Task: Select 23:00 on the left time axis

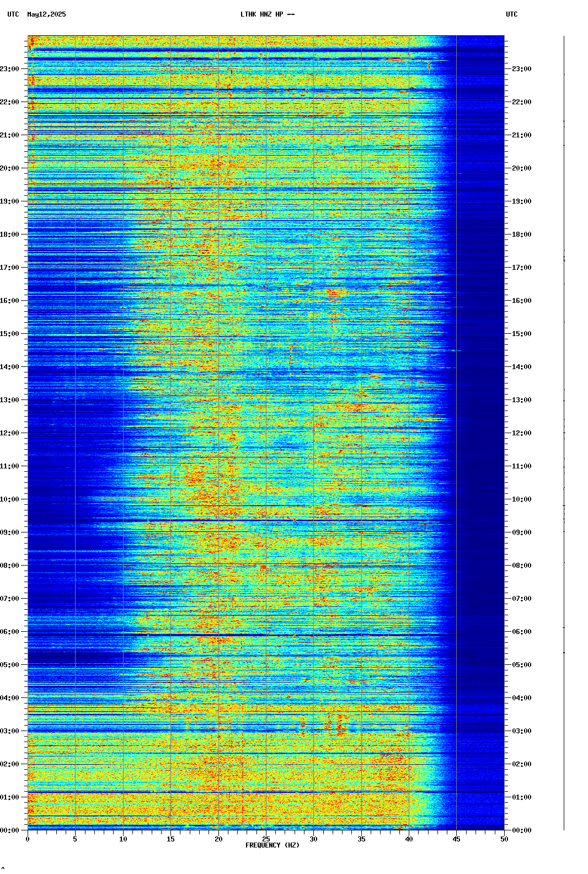Action: click(9, 69)
